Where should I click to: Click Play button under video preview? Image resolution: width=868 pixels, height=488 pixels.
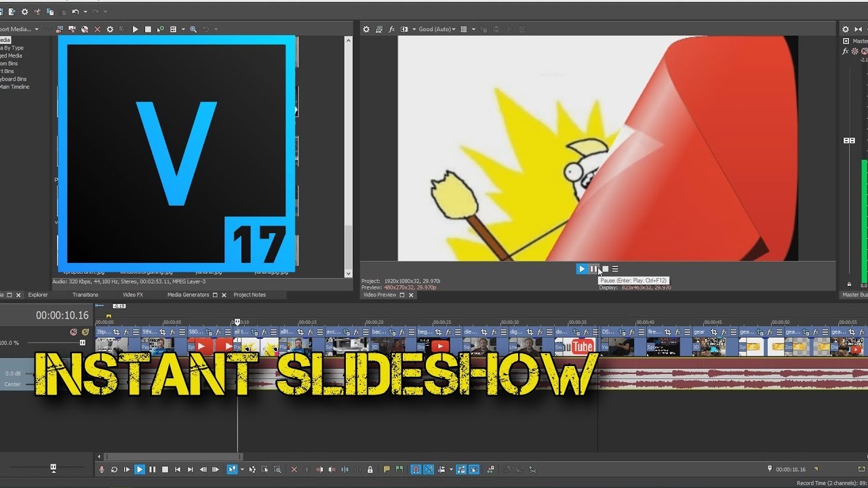(x=581, y=269)
